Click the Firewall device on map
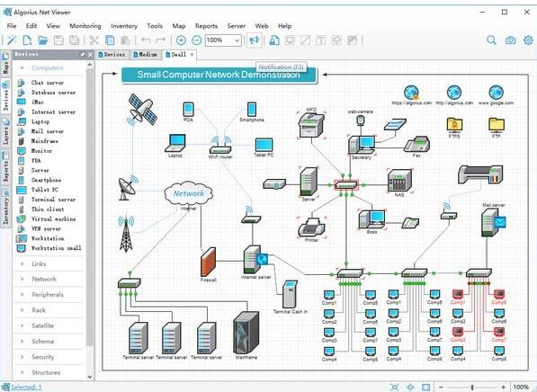 (208, 263)
